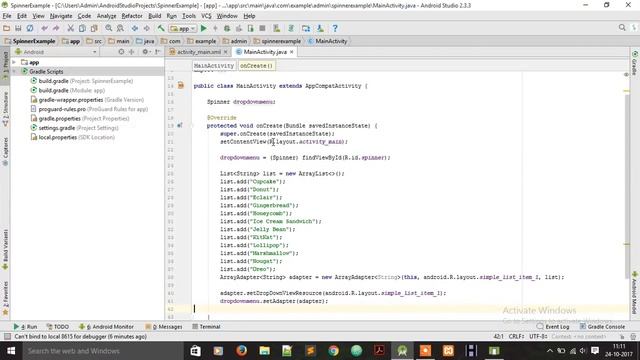
Task: Click the Find magnifier icon
Action: [109, 28]
